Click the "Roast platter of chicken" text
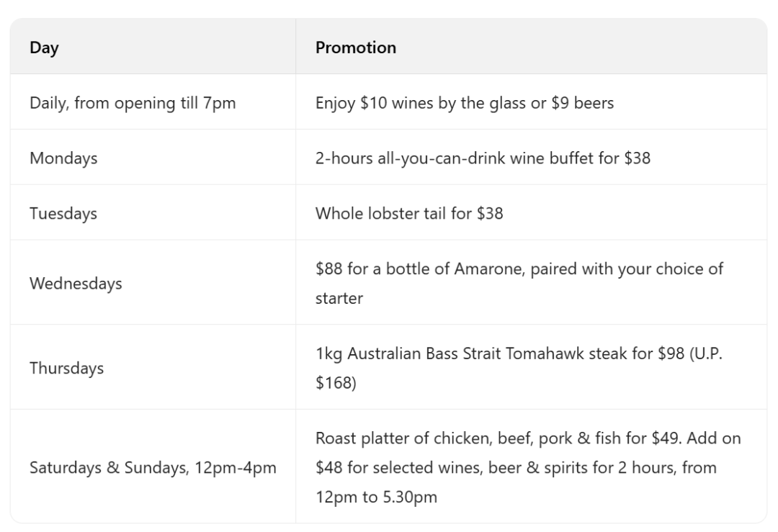Screen dimensions: 778x532 393,438
